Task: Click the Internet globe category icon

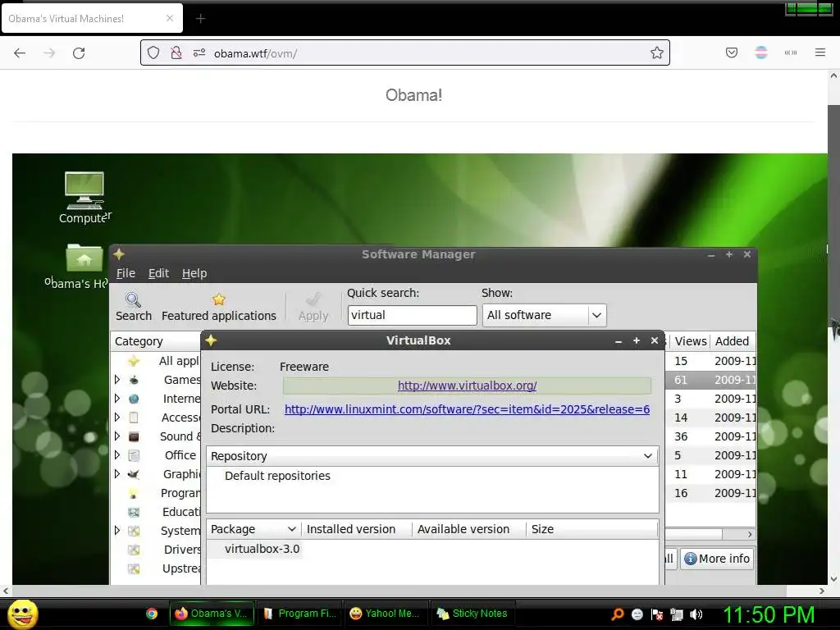Action: click(134, 399)
